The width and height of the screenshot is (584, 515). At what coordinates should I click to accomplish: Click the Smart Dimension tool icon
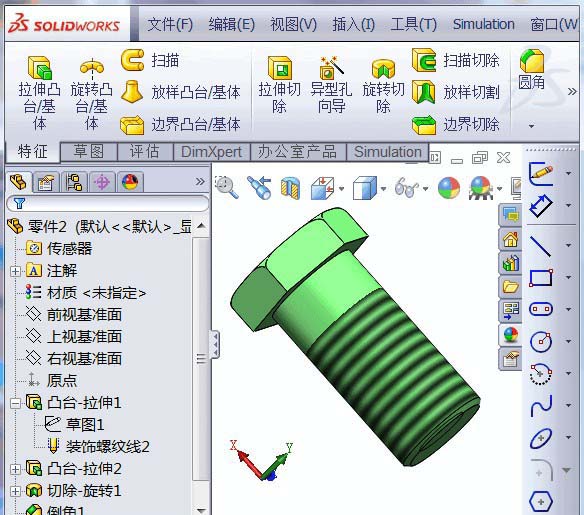point(541,206)
